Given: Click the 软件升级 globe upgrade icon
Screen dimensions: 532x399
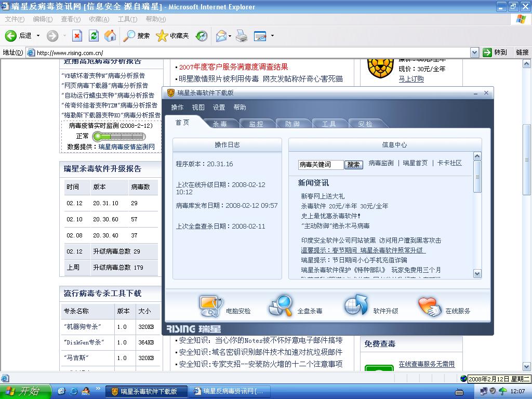Looking at the screenshot, I should (356, 305).
